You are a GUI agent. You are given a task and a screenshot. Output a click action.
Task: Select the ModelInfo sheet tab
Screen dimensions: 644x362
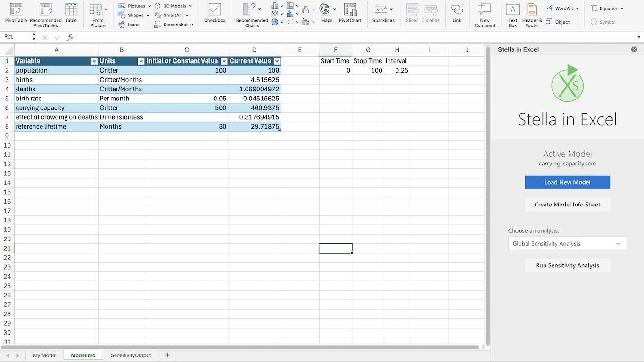[x=83, y=355]
